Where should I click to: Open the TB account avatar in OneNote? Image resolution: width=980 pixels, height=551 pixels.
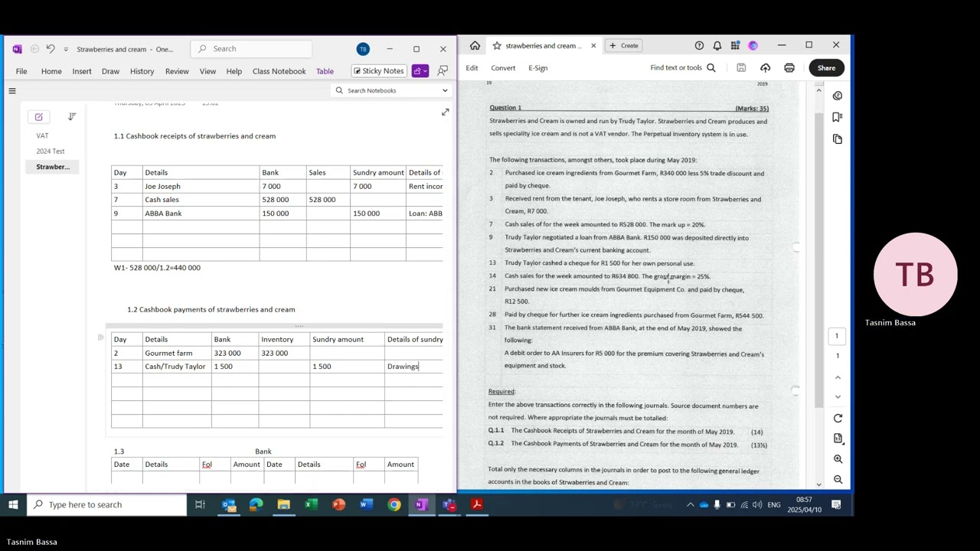363,49
